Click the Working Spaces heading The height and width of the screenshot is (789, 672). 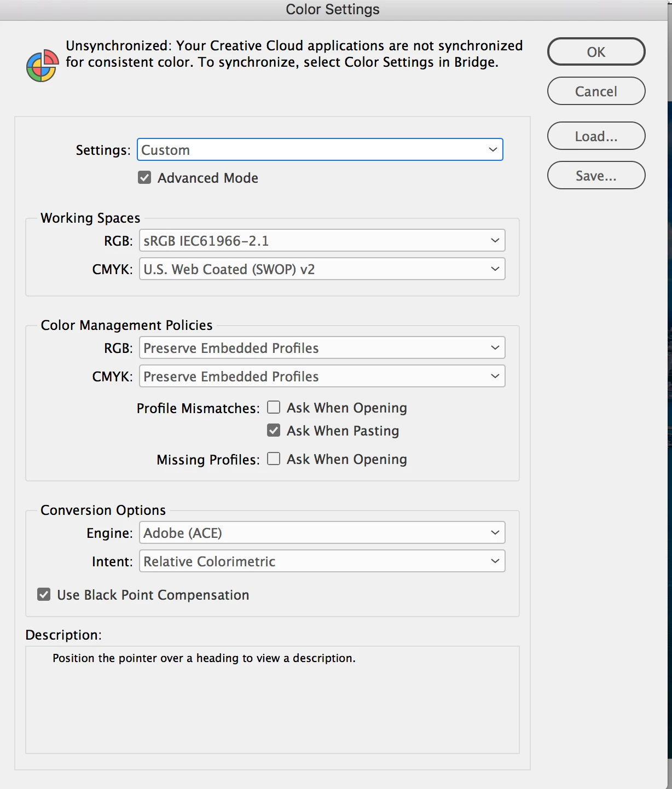tap(90, 218)
